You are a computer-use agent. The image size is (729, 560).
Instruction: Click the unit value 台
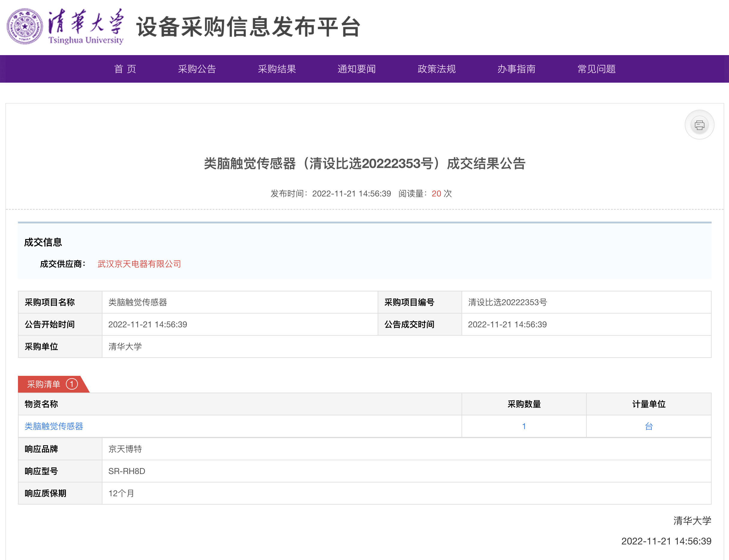[x=648, y=426]
